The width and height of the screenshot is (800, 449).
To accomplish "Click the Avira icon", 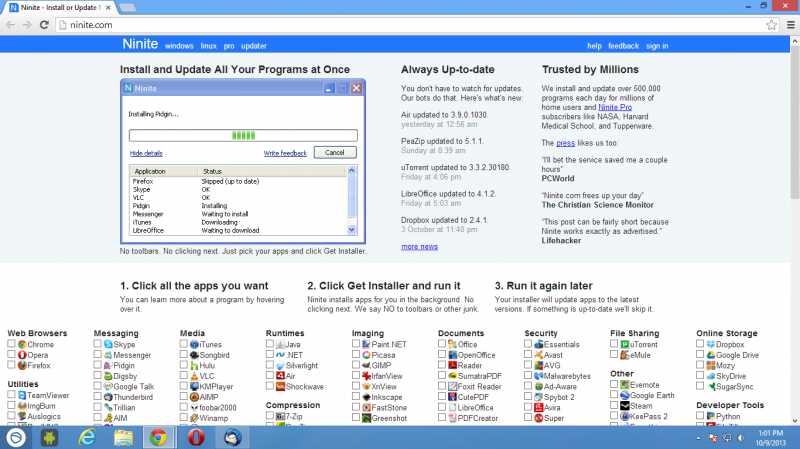I will click(x=539, y=407).
